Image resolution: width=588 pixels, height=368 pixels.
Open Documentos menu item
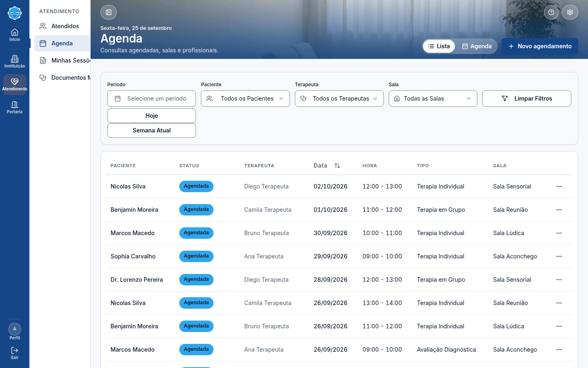pyautogui.click(x=62, y=78)
